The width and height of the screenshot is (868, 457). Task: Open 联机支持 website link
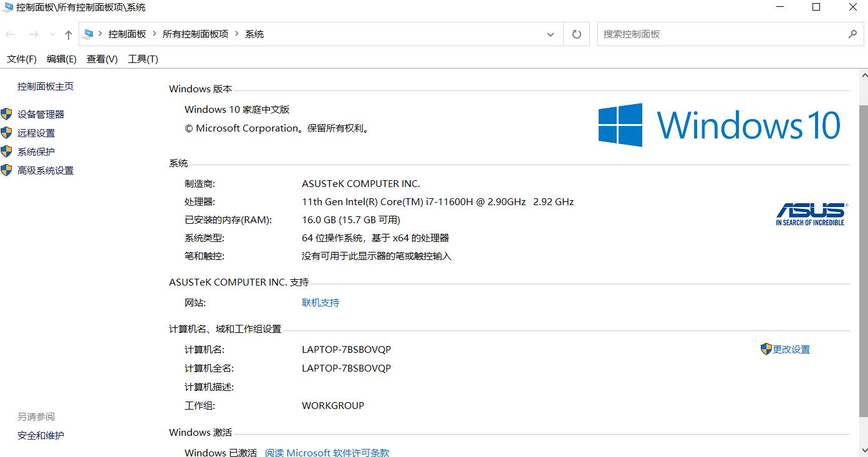[321, 303]
